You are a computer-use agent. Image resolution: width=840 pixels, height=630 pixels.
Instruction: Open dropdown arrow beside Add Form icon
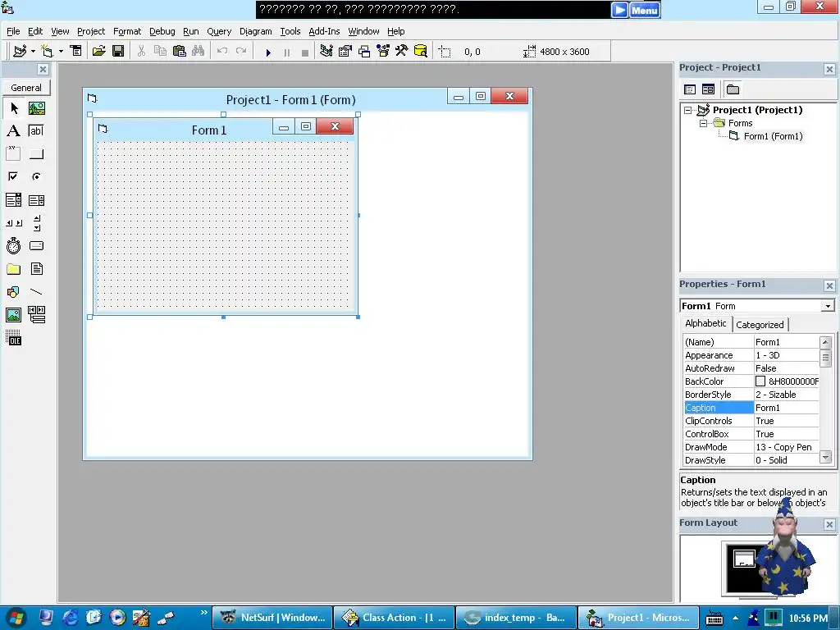pyautogui.click(x=61, y=52)
